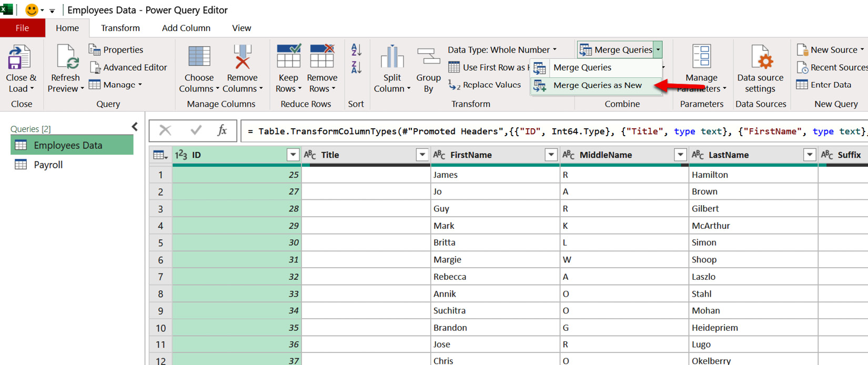Click the Queries [2] pane heading

(x=31, y=129)
